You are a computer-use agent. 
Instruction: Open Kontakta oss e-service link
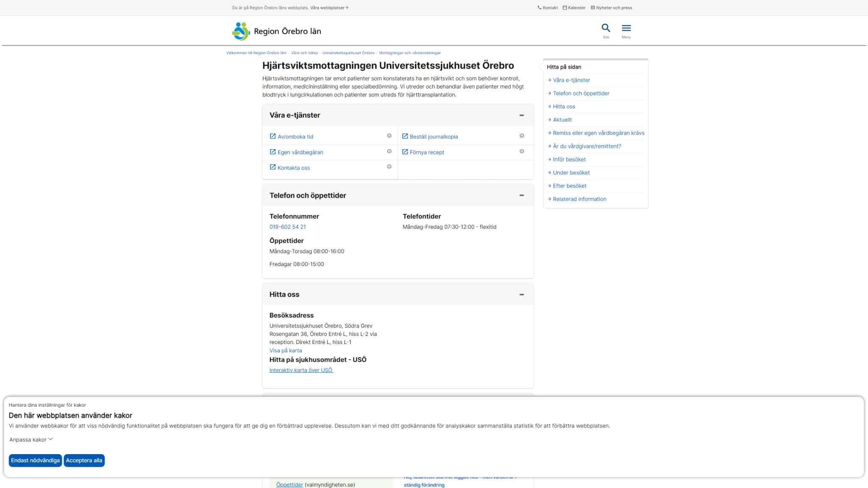click(x=293, y=168)
